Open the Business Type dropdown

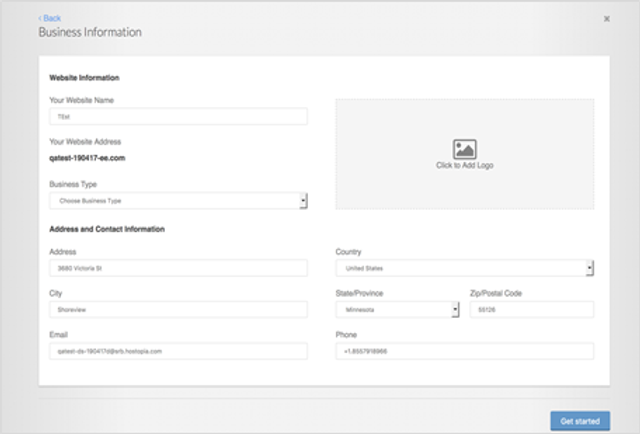point(178,201)
